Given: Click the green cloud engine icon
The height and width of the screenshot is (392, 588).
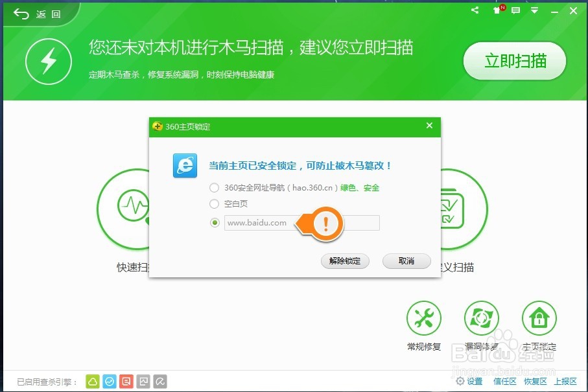Looking at the screenshot, I should [x=93, y=382].
